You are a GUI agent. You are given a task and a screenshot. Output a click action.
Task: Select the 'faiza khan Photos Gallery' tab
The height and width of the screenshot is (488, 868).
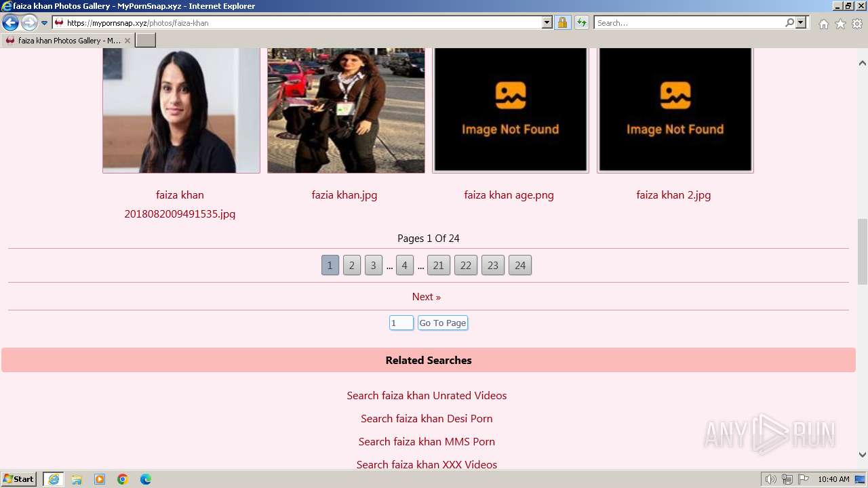[x=68, y=41]
